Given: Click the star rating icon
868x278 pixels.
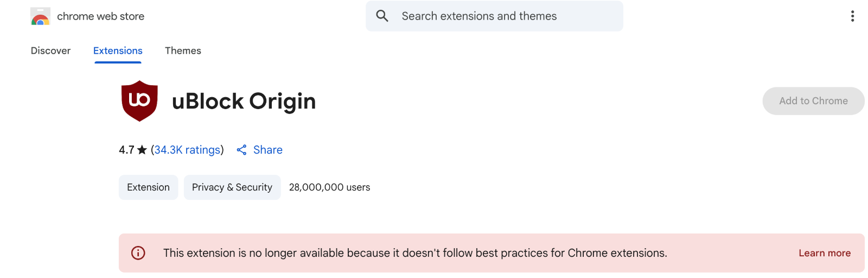Looking at the screenshot, I should [x=142, y=150].
